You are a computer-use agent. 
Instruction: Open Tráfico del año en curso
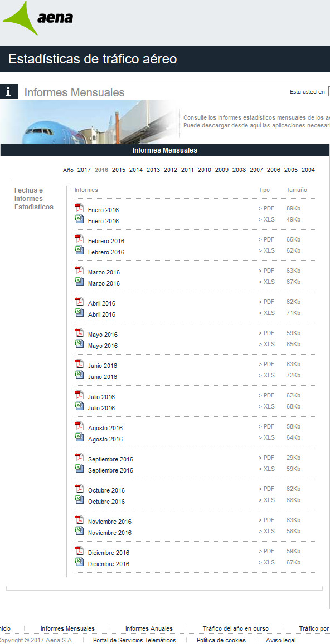236,628
